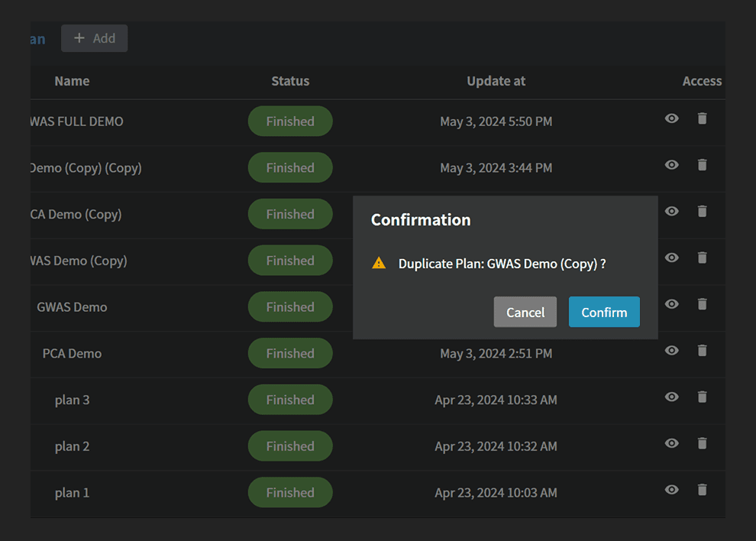Delete the Demo (Copy) (Copy) plan
This screenshot has width=756, height=541.
[702, 165]
